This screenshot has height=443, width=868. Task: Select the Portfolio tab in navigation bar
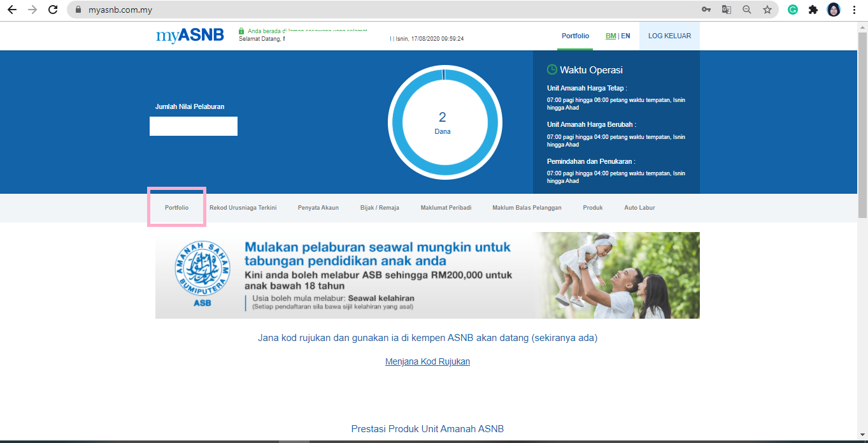(x=176, y=208)
